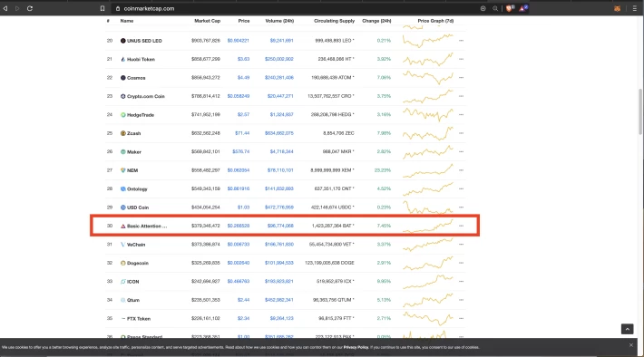The image size is (644, 357).
Task: Close the cookie notice banner
Action: click(x=631, y=345)
